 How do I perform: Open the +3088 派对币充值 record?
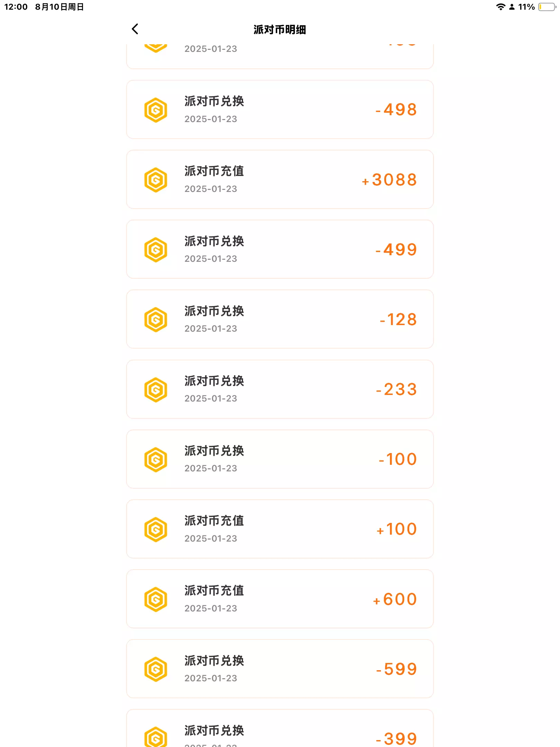click(x=280, y=179)
